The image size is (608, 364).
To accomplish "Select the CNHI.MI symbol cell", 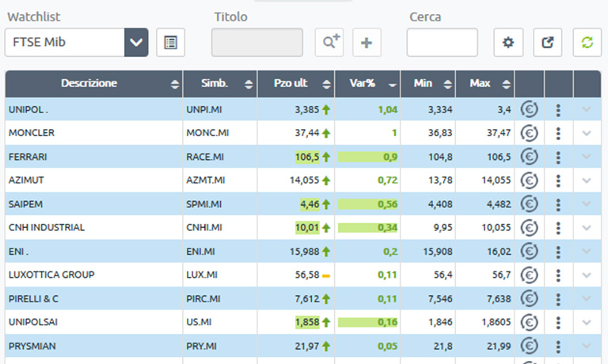I will click(220, 228).
